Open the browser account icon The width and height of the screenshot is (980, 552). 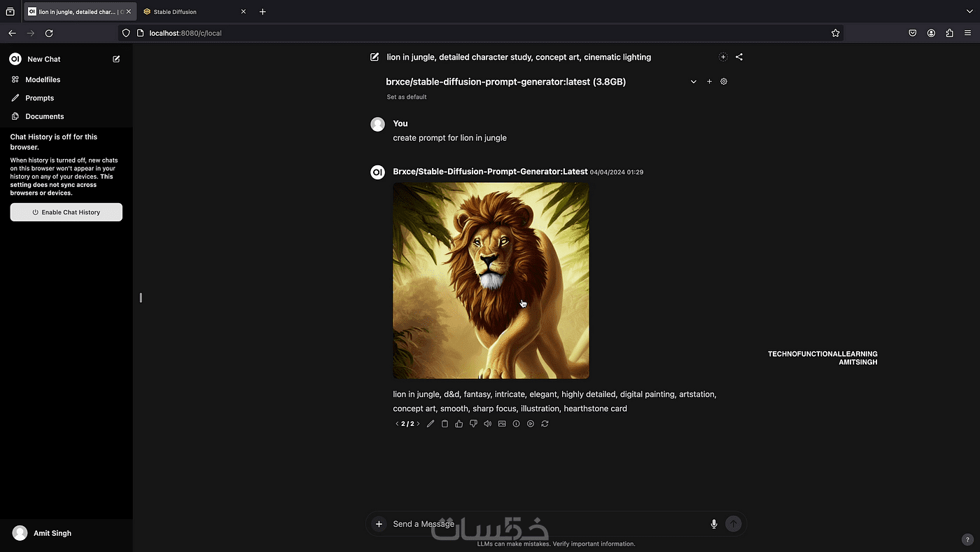[932, 33]
